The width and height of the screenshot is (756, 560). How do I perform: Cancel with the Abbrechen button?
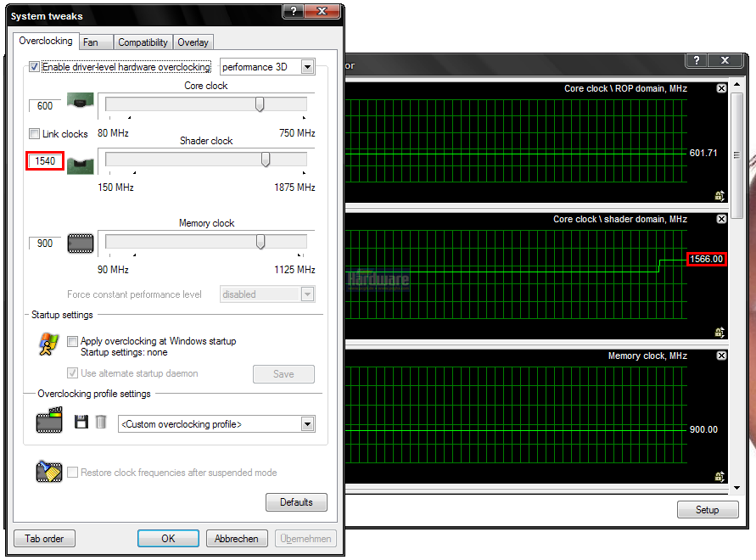237,538
